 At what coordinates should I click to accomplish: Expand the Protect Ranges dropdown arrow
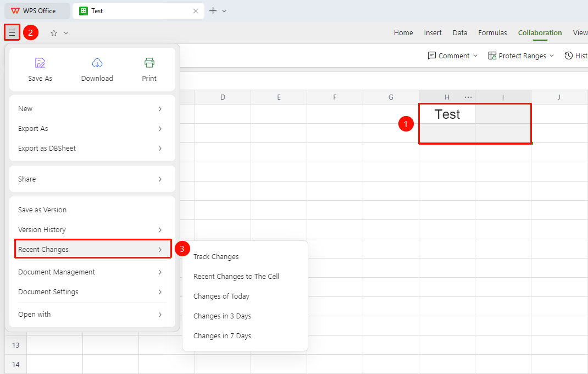click(x=552, y=56)
